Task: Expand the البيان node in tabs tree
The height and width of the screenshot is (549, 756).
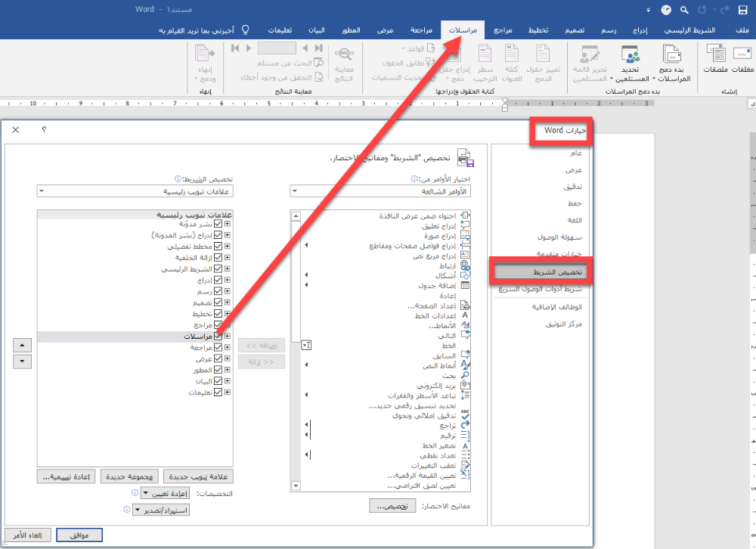Action: tap(227, 380)
